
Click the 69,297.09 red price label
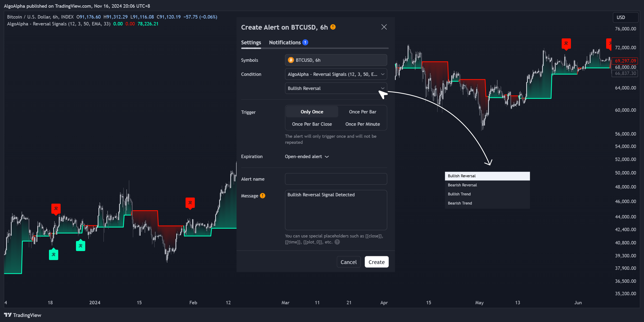click(x=625, y=61)
